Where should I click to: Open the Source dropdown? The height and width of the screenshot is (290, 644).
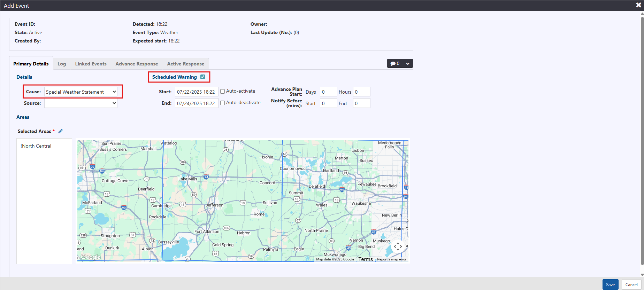coord(80,103)
